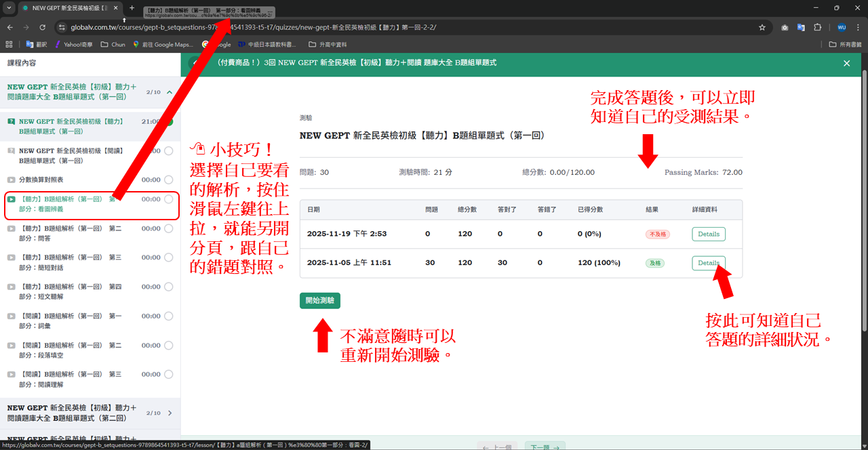
Task: Click the translate extension icon in toolbar
Action: click(801, 27)
